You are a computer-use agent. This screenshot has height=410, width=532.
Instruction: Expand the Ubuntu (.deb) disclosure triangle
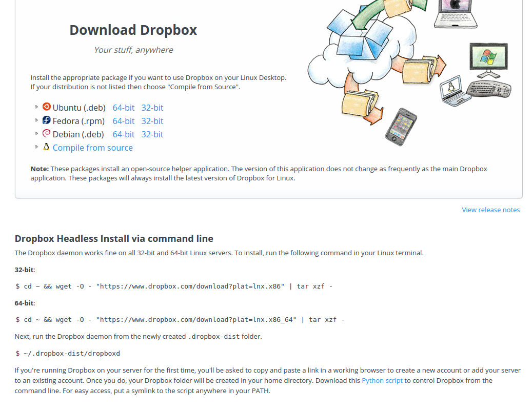pyautogui.click(x=36, y=107)
